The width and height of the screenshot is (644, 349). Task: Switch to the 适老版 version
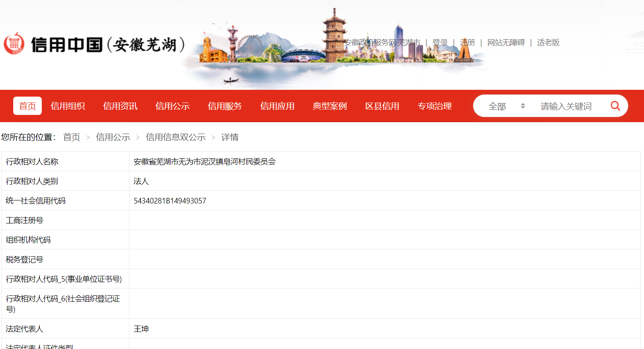tap(548, 43)
